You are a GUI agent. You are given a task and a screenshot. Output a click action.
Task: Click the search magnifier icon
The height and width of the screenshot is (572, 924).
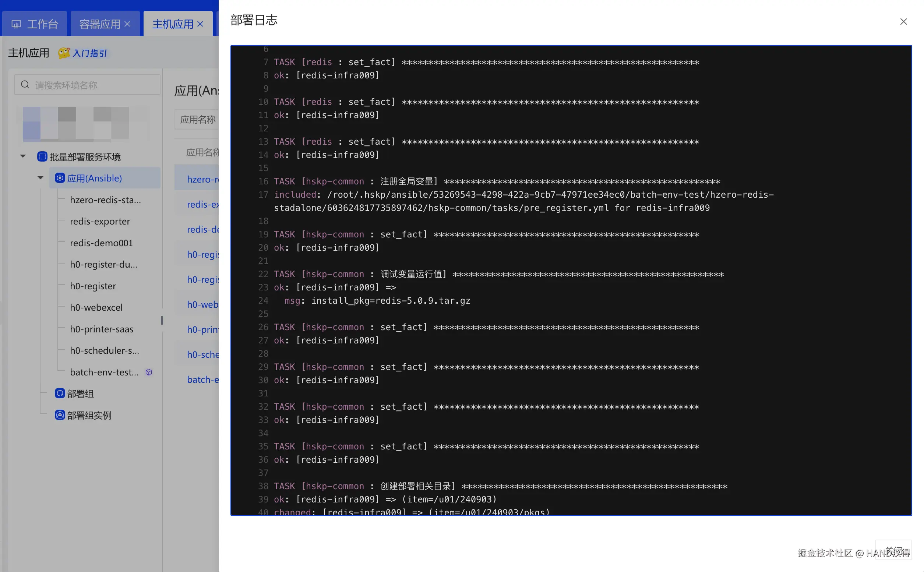[25, 84]
